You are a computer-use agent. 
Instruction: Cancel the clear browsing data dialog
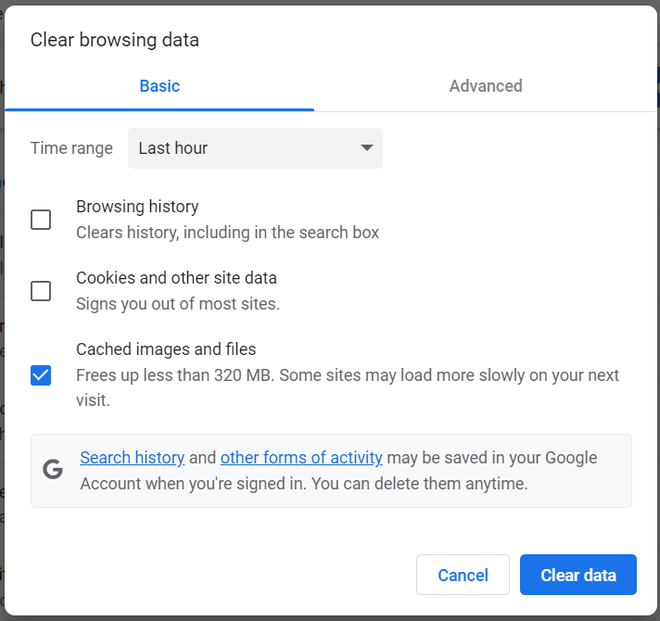click(x=463, y=575)
